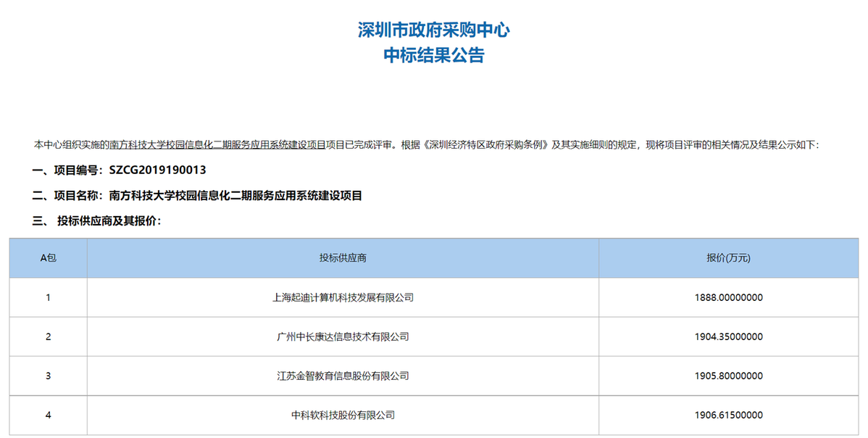Select 广州中长康达信息技术有限公司 cell

[x=343, y=336]
